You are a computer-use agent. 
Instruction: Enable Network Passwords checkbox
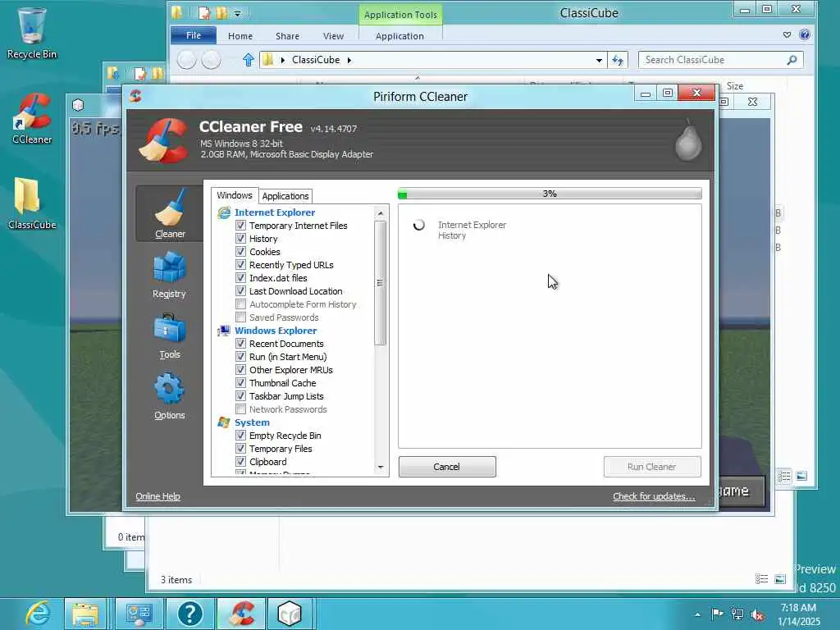(x=241, y=409)
